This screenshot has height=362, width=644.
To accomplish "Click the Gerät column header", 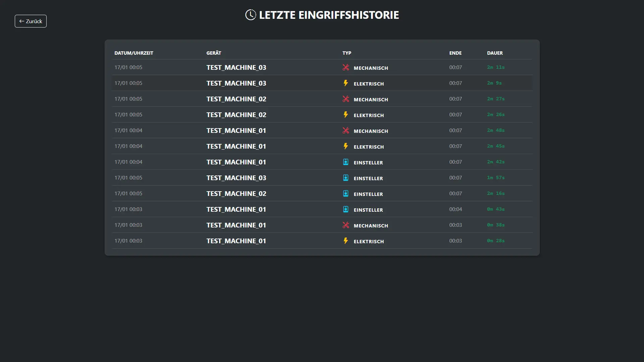I will click(x=214, y=53).
